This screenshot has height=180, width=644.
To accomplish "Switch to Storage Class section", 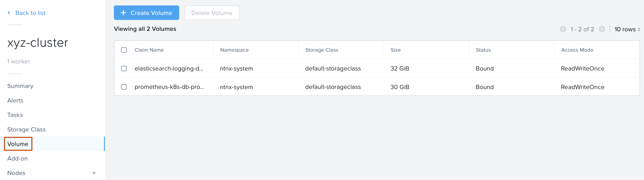I will click(26, 130).
